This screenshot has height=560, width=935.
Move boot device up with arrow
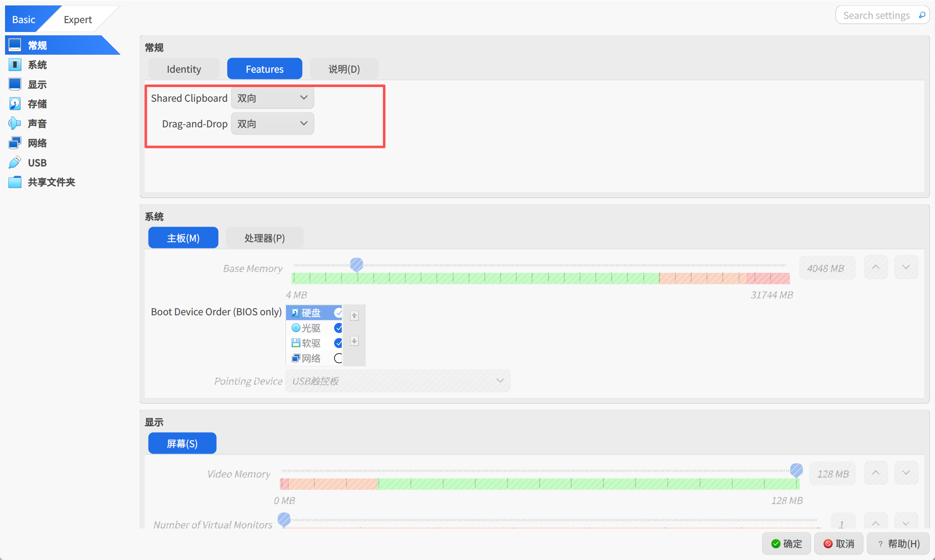pyautogui.click(x=354, y=316)
